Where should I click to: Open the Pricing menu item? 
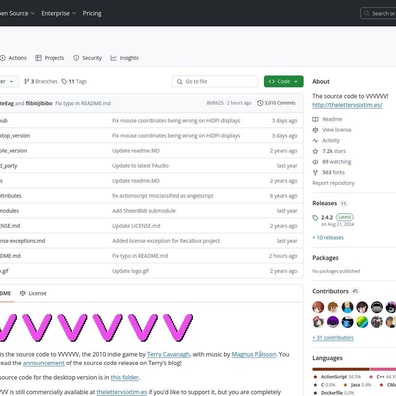(x=92, y=13)
